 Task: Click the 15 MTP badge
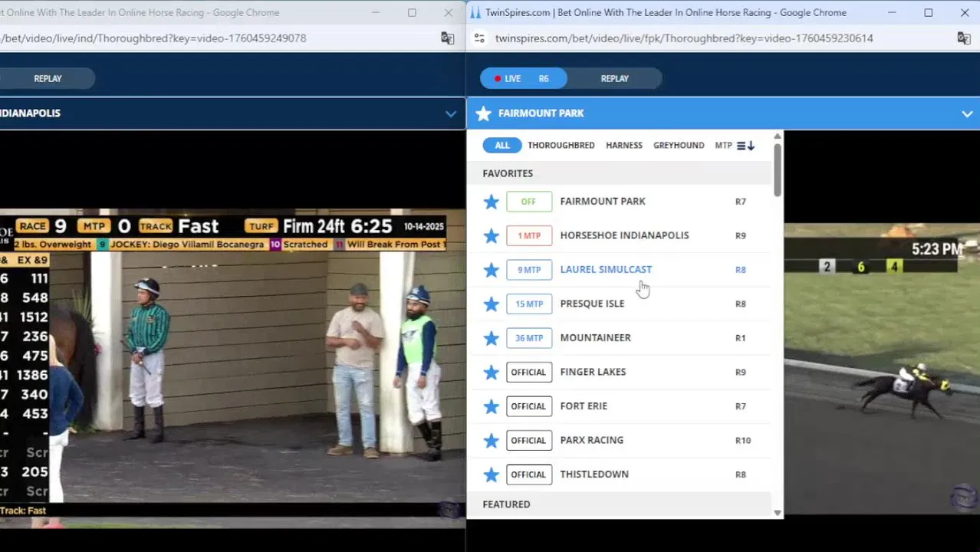pos(529,304)
